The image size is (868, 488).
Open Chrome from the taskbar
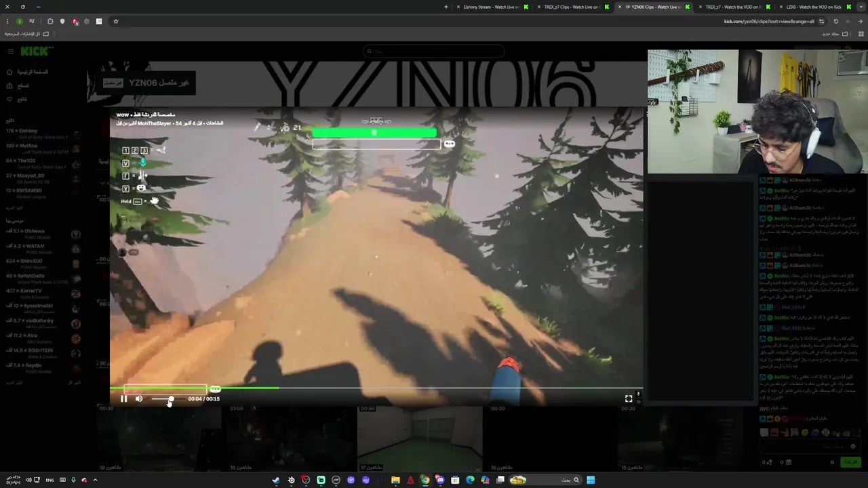425,480
